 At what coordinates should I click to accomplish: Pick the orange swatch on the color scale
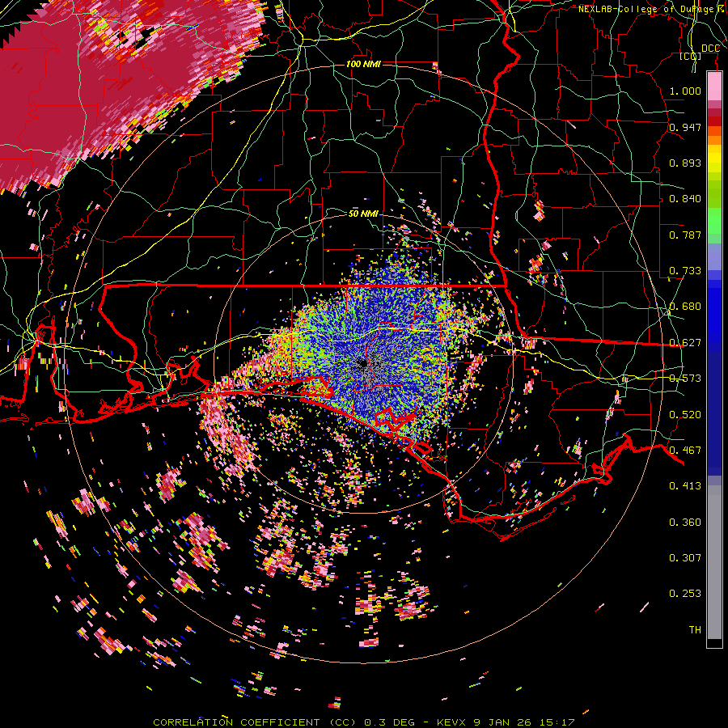pyautogui.click(x=714, y=140)
